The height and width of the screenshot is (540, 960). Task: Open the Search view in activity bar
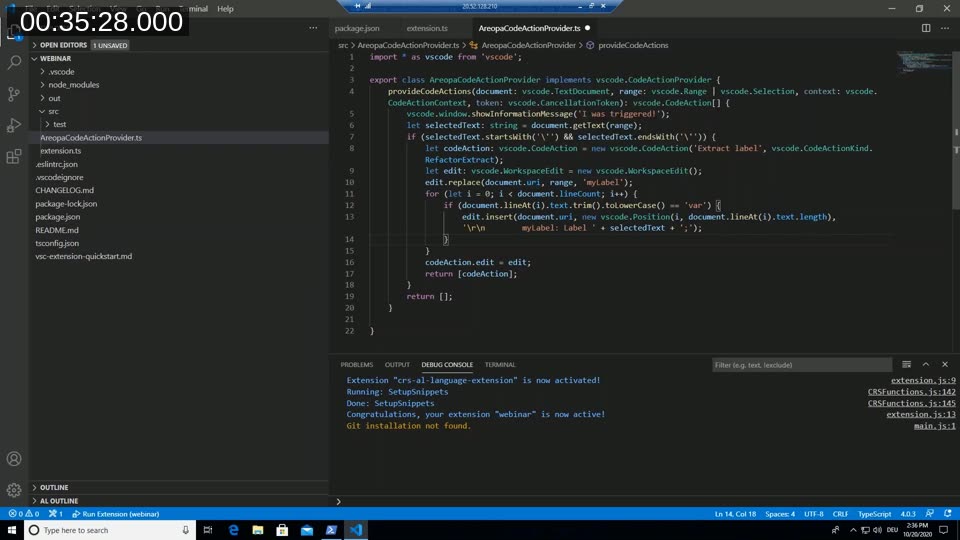tap(14, 62)
